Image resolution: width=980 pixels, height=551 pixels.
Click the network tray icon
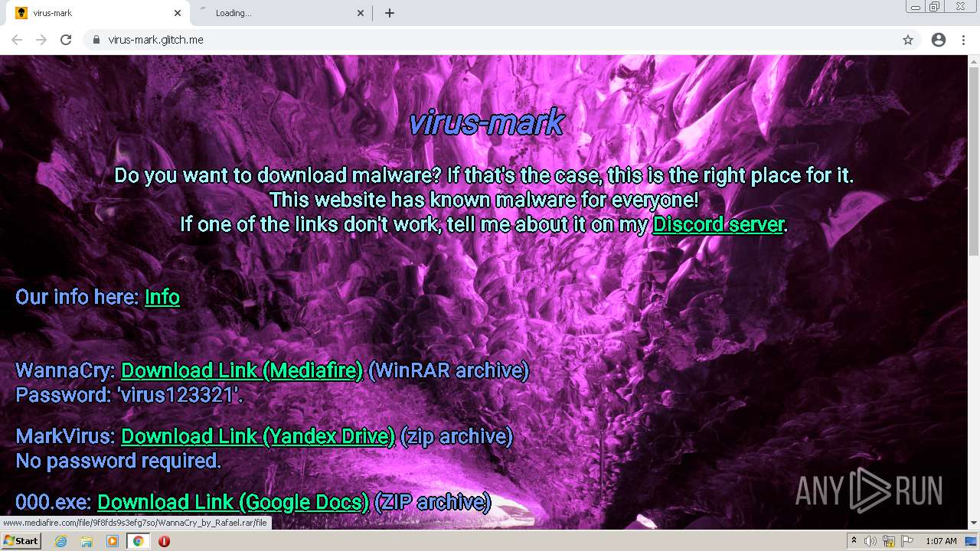click(x=889, y=541)
